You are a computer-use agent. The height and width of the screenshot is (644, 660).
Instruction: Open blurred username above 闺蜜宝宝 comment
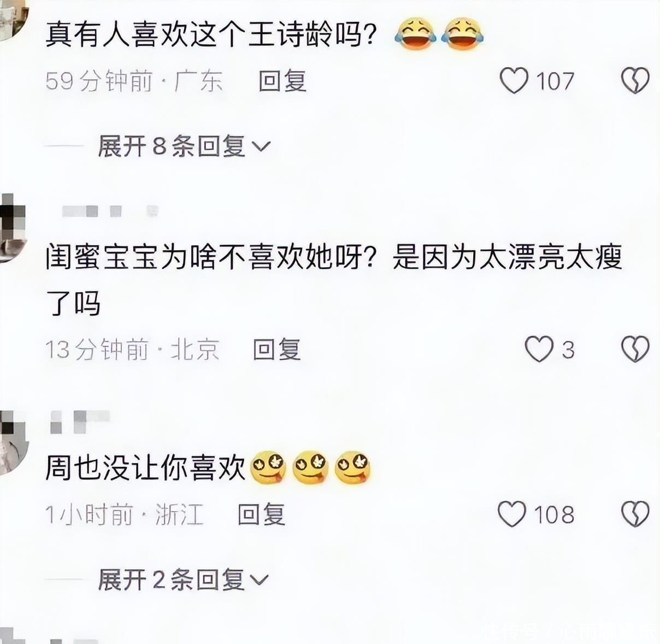(109, 211)
